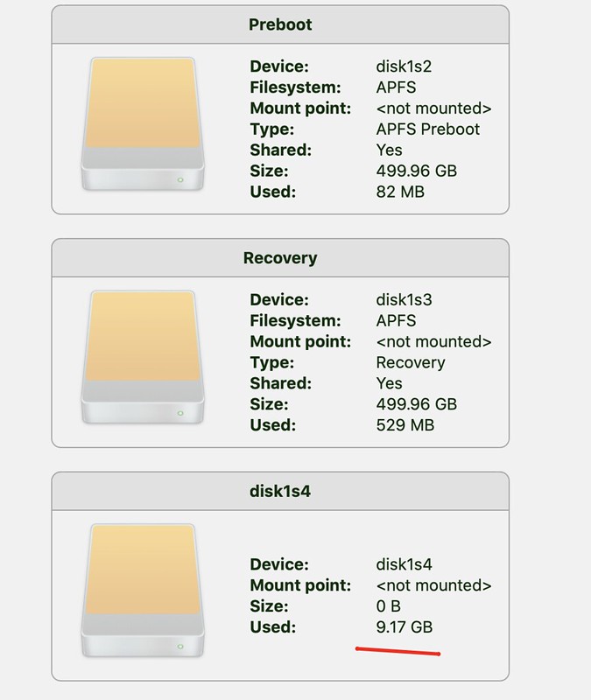Click Recovery's not mounted mount point value
591x700 pixels.
pyautogui.click(x=433, y=341)
